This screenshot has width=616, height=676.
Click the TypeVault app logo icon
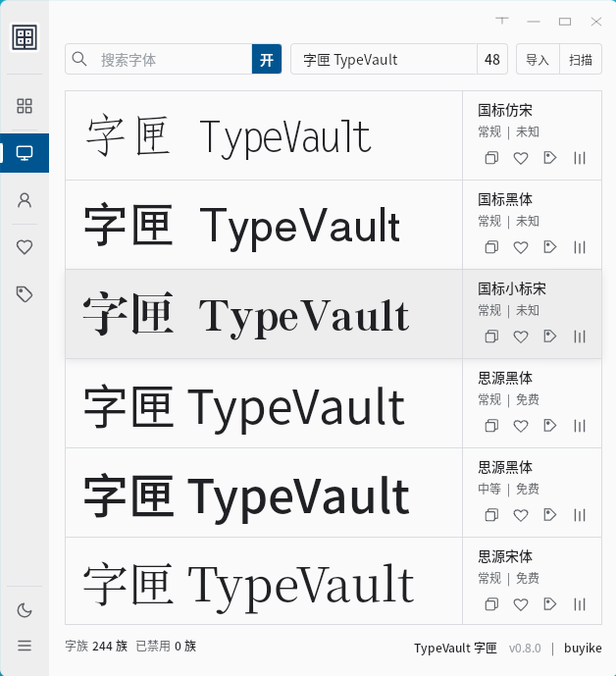[25, 37]
